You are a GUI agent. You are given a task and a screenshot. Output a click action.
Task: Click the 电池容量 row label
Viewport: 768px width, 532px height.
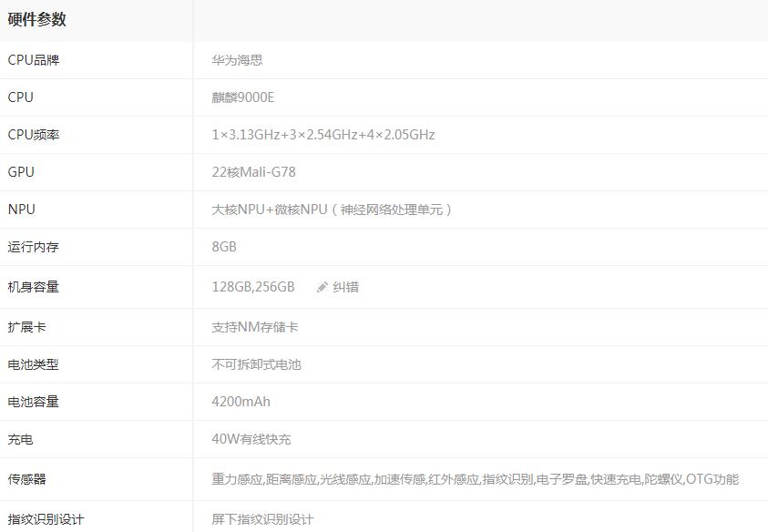point(34,402)
